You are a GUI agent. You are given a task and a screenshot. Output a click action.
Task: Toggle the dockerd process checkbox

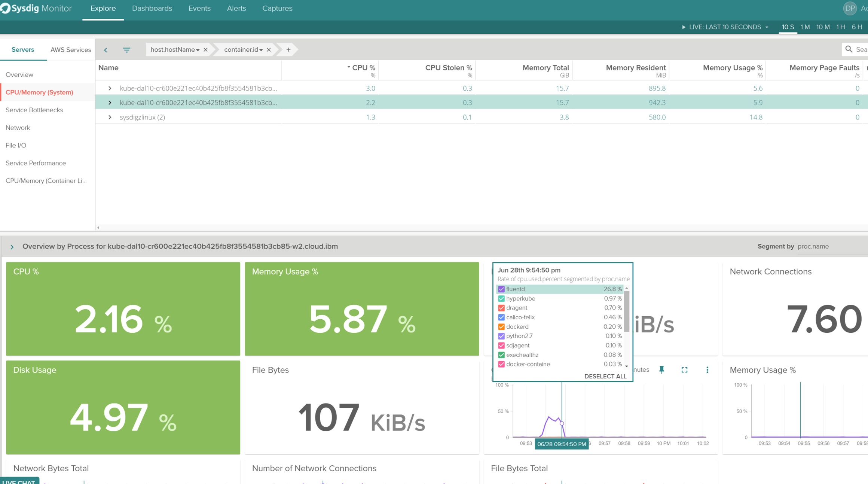click(501, 327)
